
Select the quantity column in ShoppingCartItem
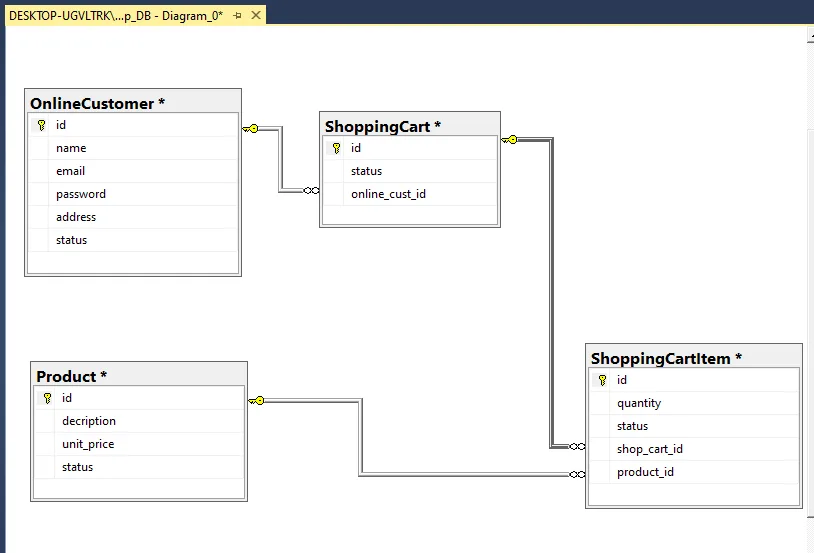[695, 403]
